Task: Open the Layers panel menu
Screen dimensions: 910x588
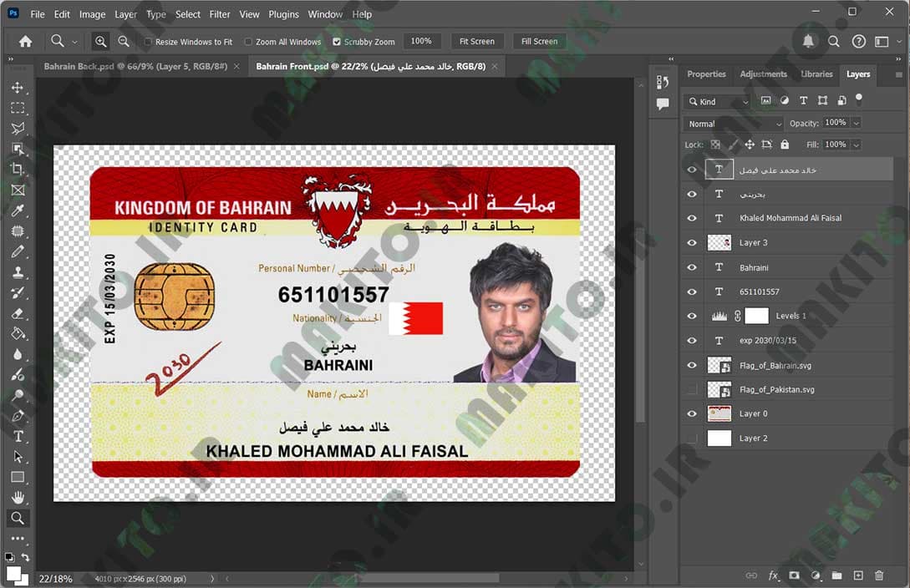Action: [899, 74]
